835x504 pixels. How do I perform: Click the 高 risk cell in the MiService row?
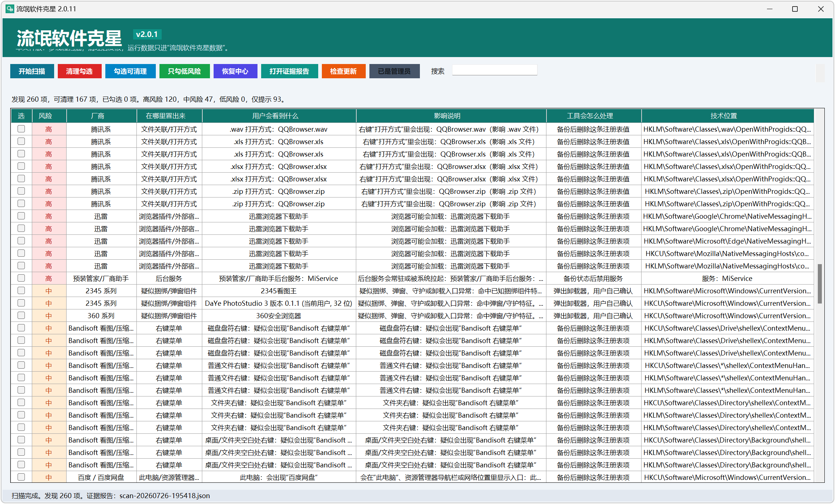tap(49, 278)
